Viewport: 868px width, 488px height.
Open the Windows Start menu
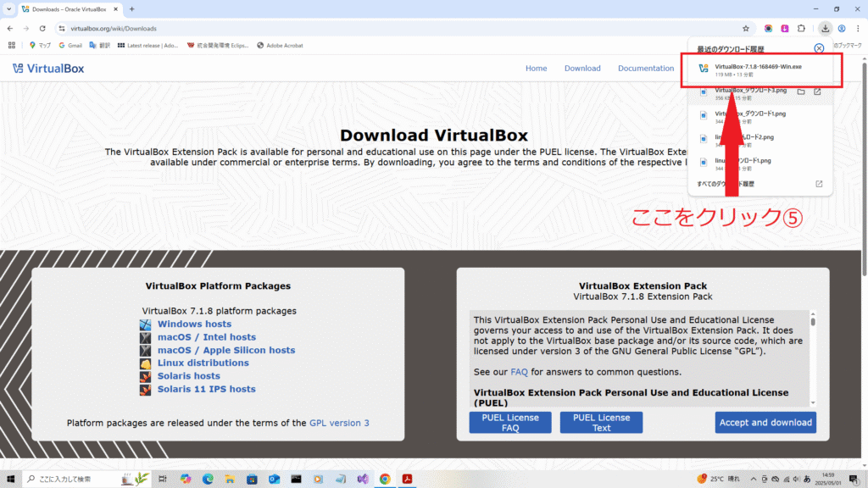(10, 479)
